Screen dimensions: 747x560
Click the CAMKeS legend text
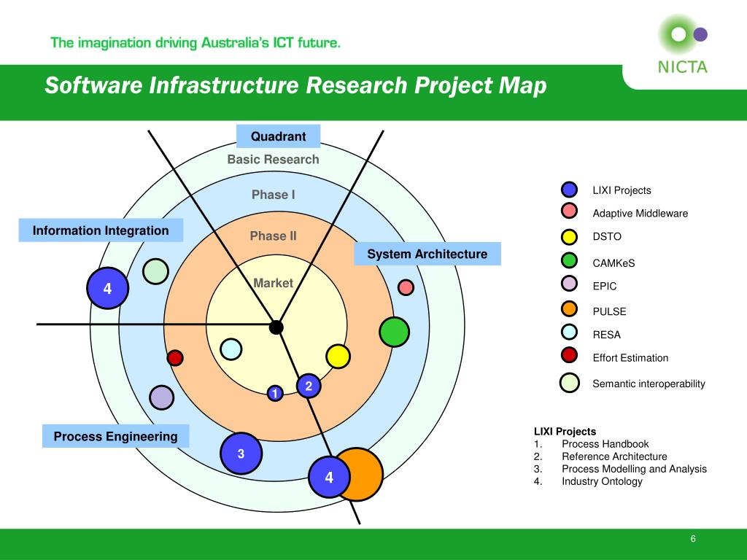(614, 262)
